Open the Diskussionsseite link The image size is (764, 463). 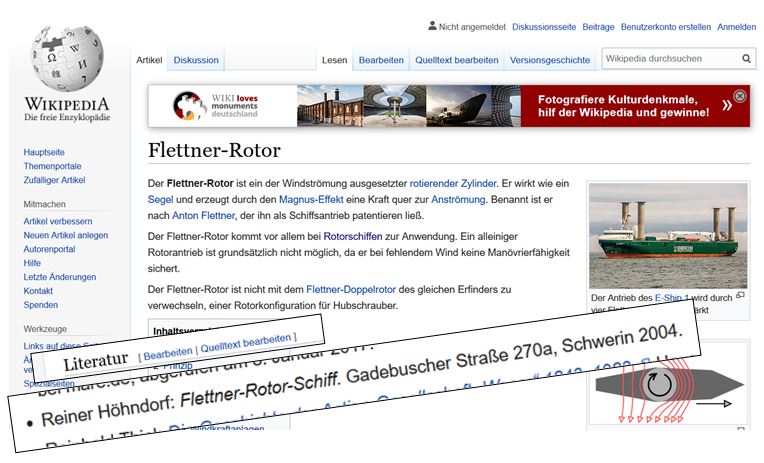point(544,27)
